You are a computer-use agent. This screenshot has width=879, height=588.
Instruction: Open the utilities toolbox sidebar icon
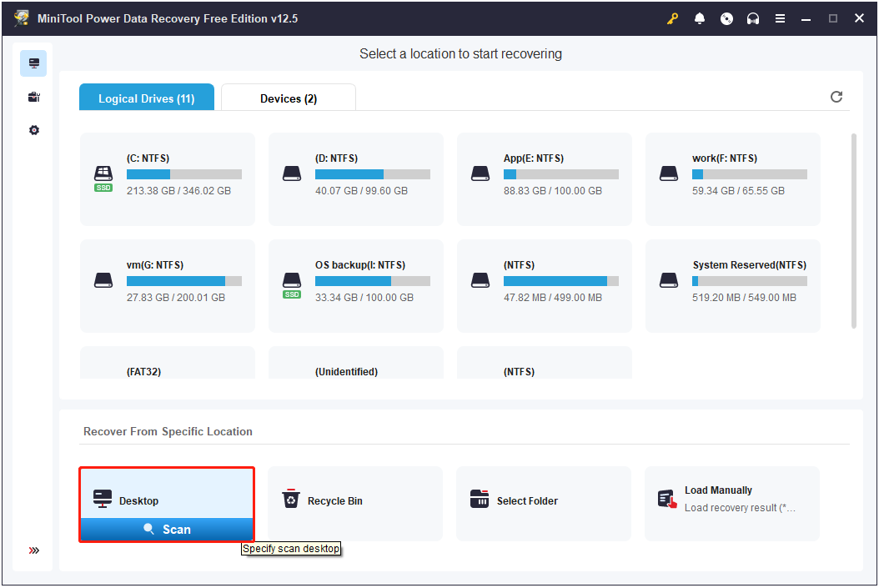pyautogui.click(x=33, y=97)
